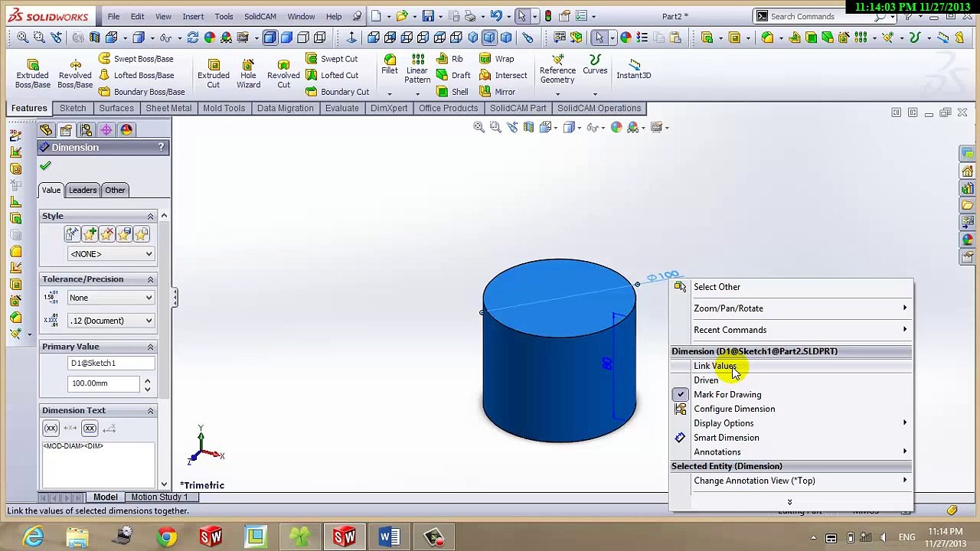
Task: Launch the Instant3D tool
Action: pos(634,67)
